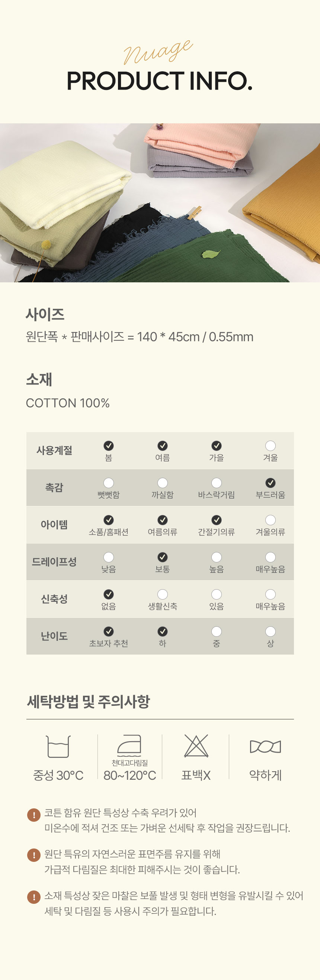Select the 생활신축 stretch option

[x=163, y=595]
